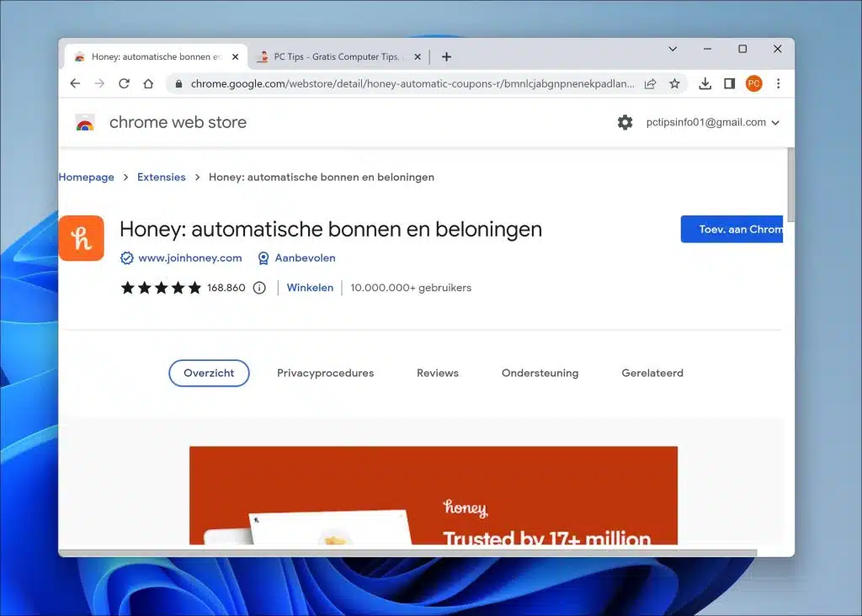The width and height of the screenshot is (862, 616).
Task: Toggle the browser side panel
Action: pos(730,83)
